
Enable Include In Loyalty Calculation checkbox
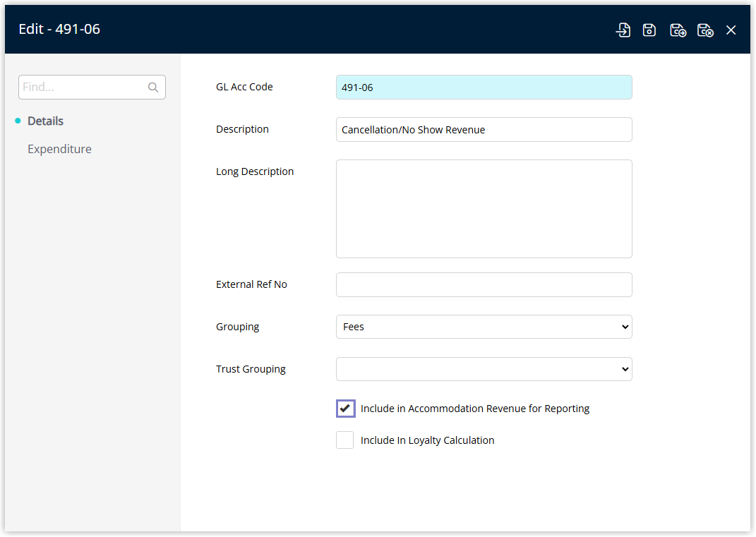344,440
